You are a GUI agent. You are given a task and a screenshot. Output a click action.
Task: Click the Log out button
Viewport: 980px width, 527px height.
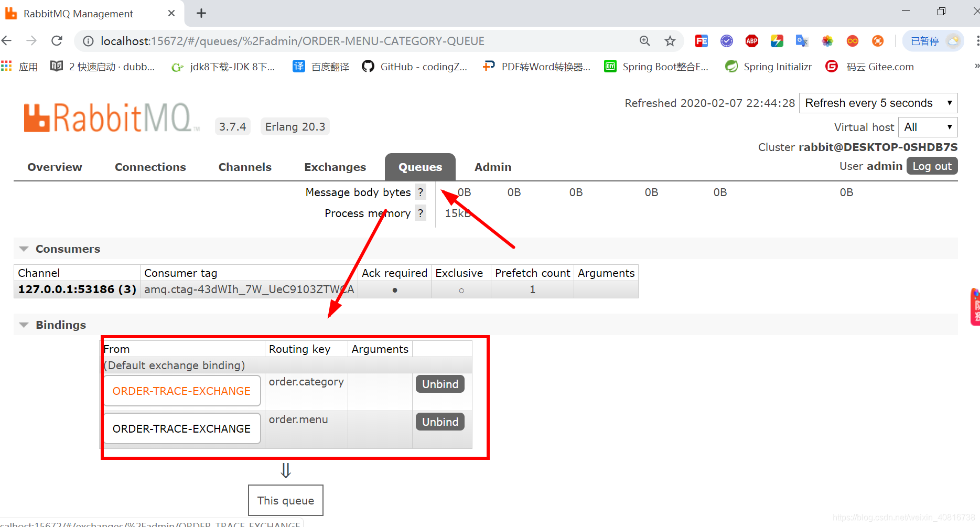pos(932,166)
